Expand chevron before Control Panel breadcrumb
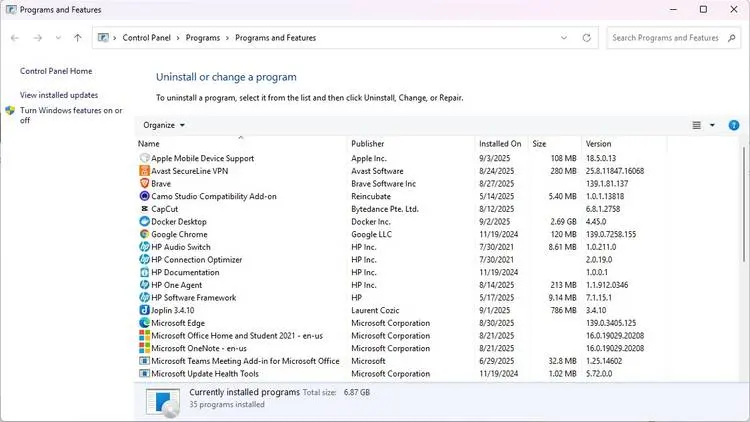The image size is (750, 422). [x=115, y=38]
